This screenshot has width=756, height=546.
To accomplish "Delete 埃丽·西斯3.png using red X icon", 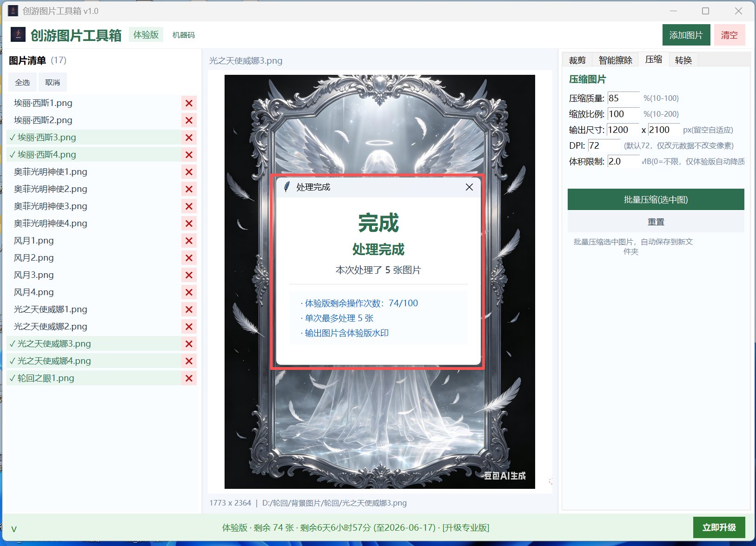I will tap(189, 138).
